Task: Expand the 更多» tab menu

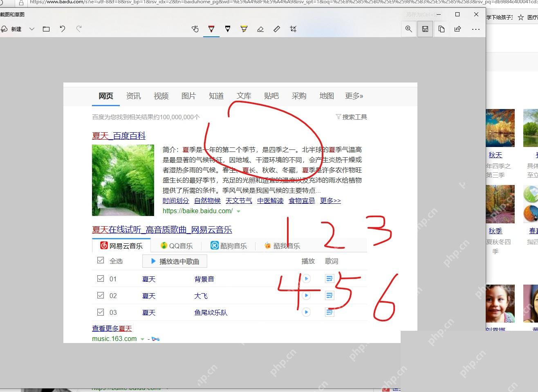Action: coord(354,96)
